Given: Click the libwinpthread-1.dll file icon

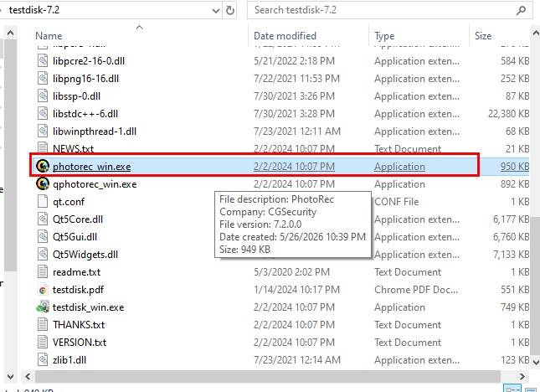Looking at the screenshot, I should coord(43,132).
